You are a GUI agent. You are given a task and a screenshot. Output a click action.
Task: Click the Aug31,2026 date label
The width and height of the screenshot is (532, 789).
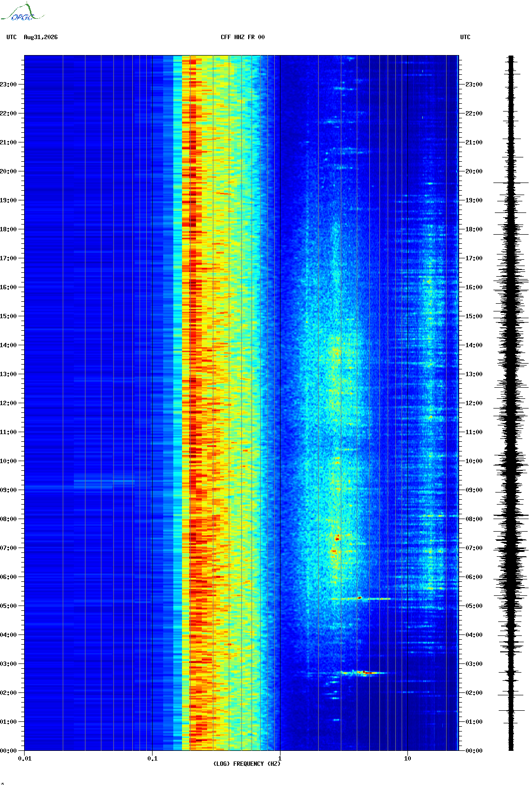pos(41,37)
